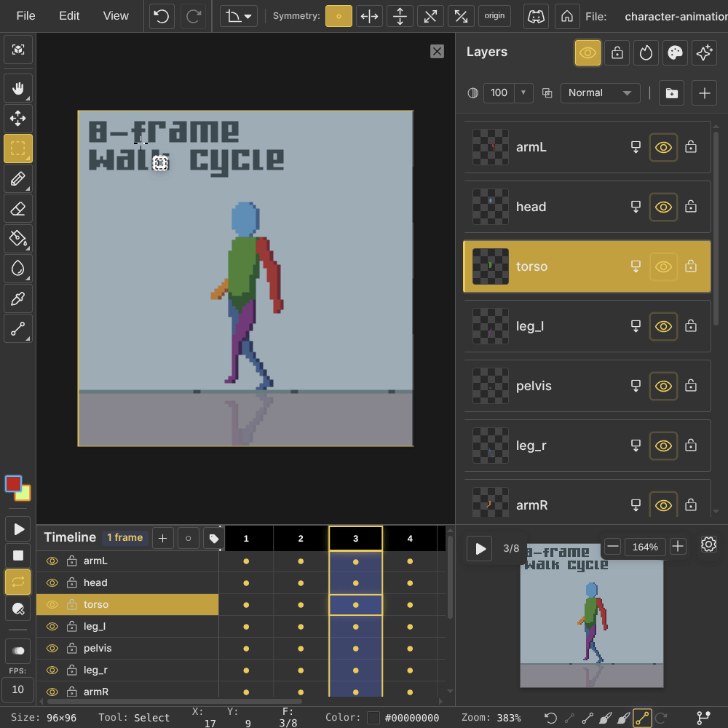728x728 pixels.
Task: Enable horizontal symmetry mode
Action: pos(369,16)
